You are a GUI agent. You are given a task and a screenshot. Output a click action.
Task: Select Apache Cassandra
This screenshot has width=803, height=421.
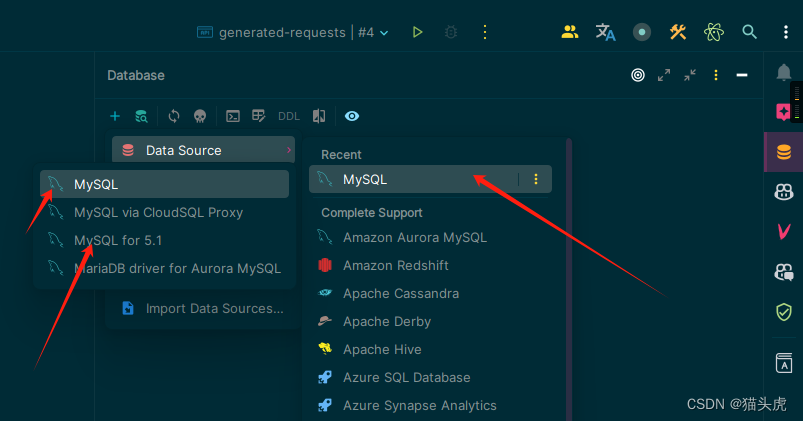430,293
